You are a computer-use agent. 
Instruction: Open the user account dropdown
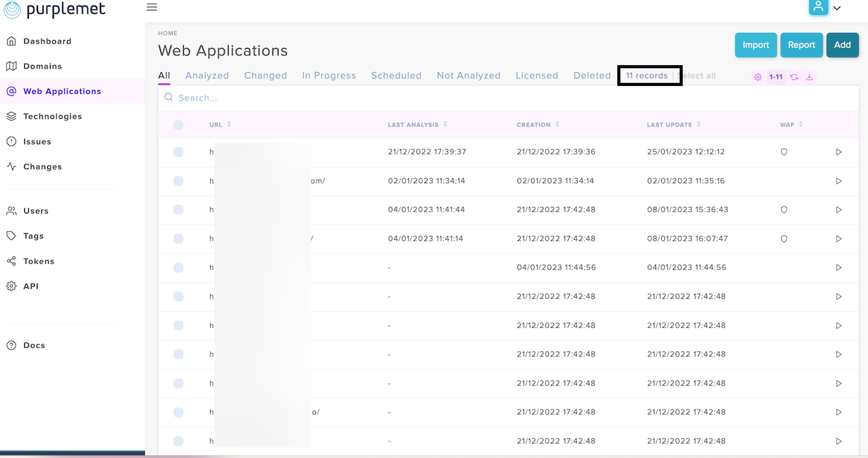click(x=825, y=8)
